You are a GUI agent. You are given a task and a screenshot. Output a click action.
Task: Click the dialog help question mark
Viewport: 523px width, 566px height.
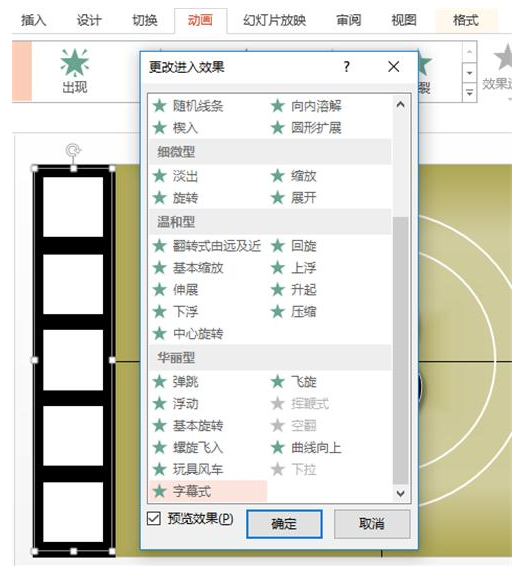pyautogui.click(x=347, y=66)
